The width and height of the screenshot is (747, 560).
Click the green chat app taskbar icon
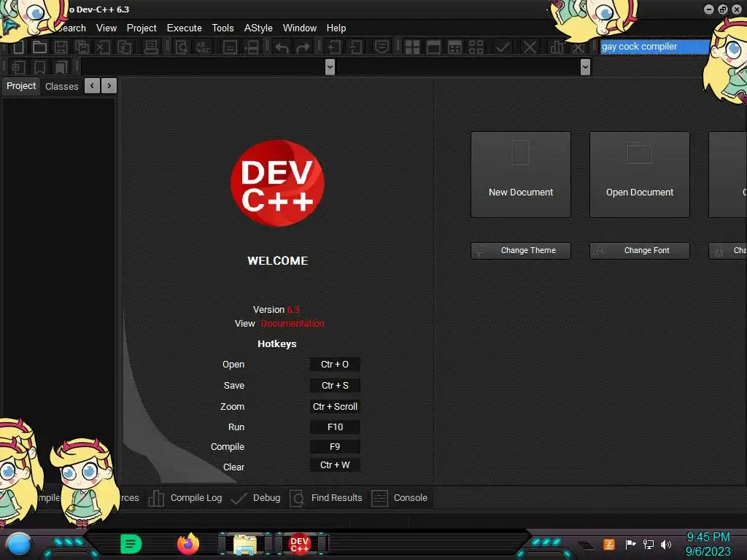(131, 544)
